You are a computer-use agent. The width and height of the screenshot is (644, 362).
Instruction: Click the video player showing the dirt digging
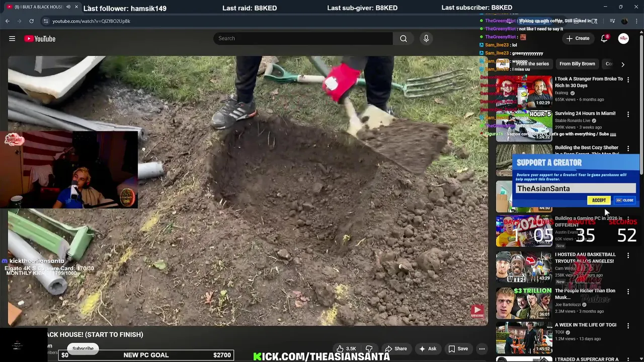(248, 191)
